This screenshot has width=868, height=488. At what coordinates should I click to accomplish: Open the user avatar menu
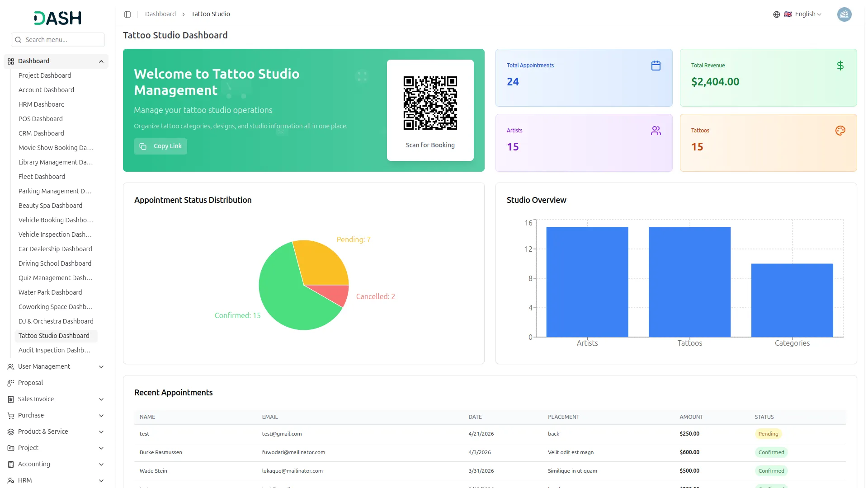pyautogui.click(x=844, y=14)
